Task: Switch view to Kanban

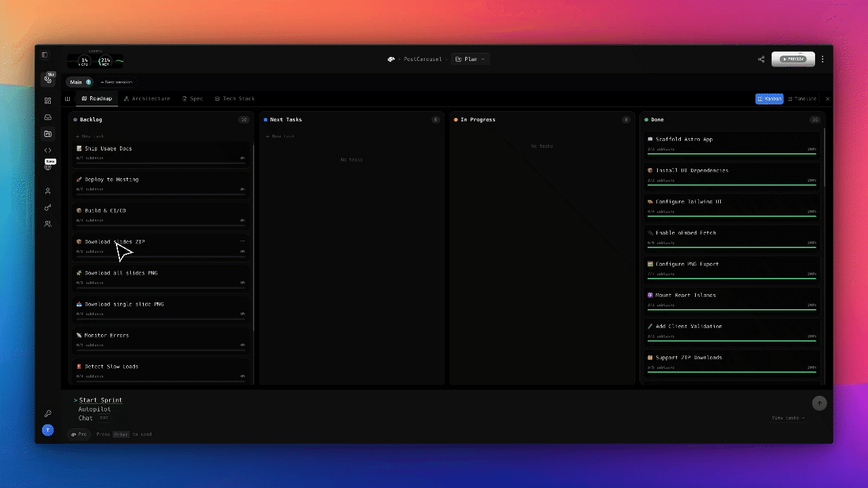Action: 770,99
